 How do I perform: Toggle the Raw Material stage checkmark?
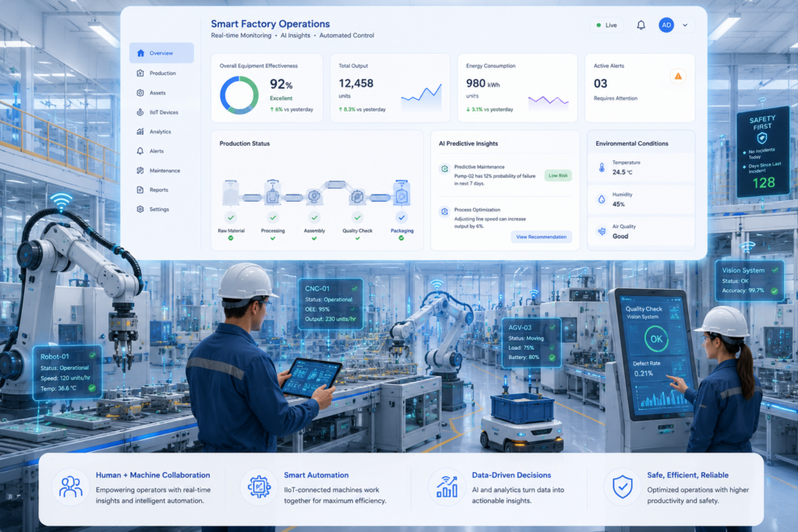point(231,217)
